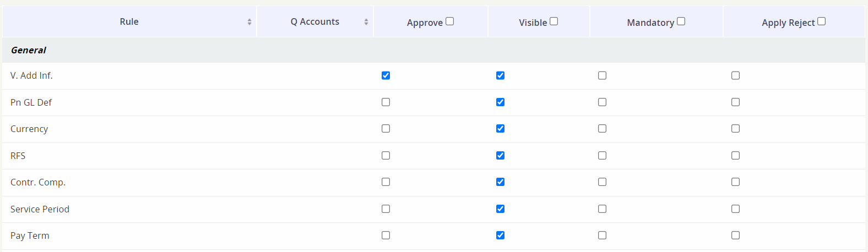Set Currency row as Mandatory

[602, 129]
